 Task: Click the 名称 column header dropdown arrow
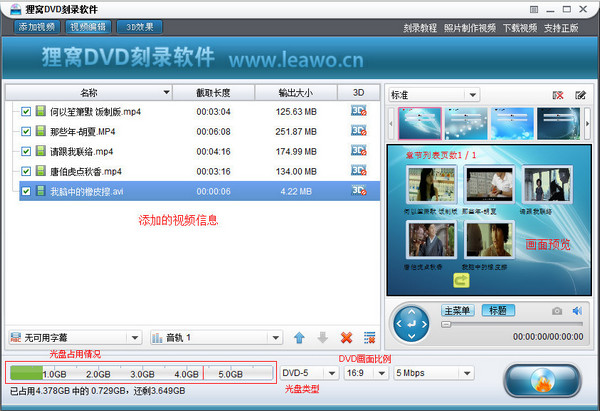click(x=166, y=92)
